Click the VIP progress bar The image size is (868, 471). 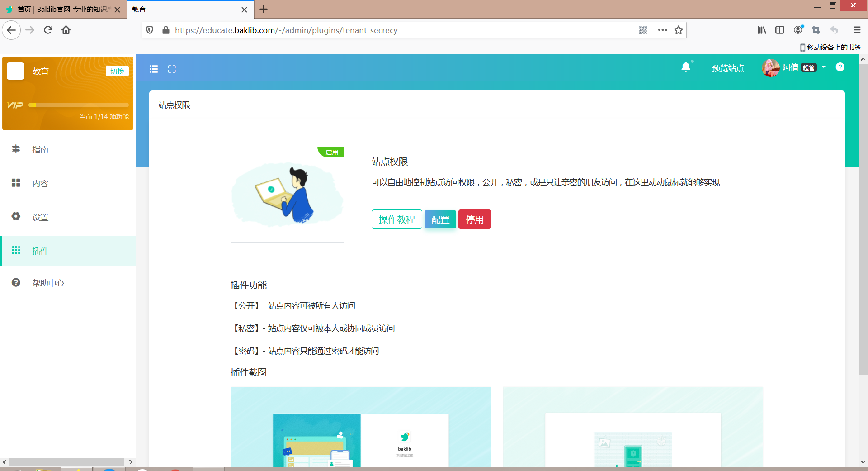(x=79, y=105)
